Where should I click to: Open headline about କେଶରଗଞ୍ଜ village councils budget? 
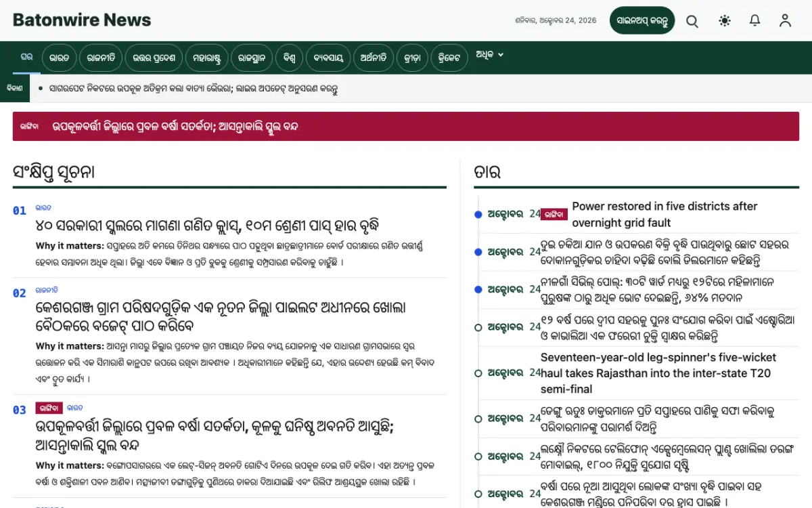(x=221, y=316)
